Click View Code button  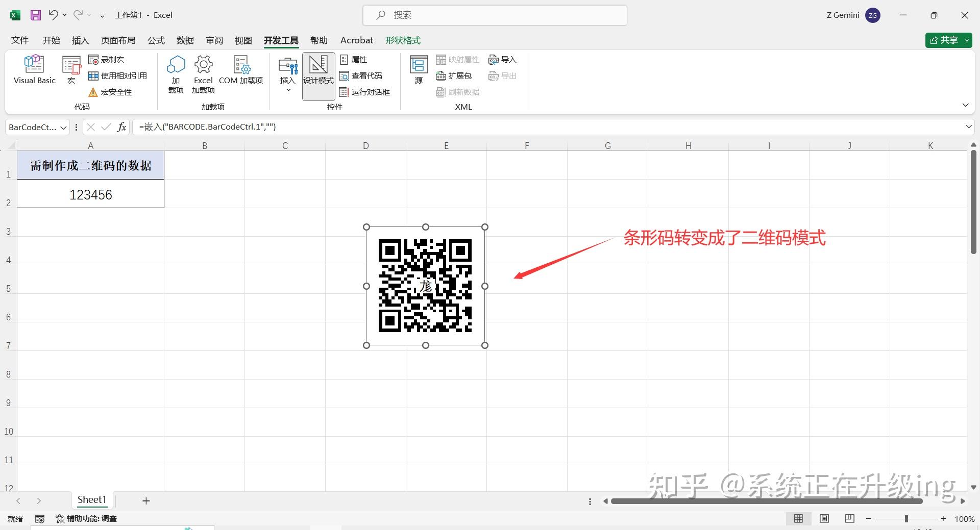[x=361, y=76]
